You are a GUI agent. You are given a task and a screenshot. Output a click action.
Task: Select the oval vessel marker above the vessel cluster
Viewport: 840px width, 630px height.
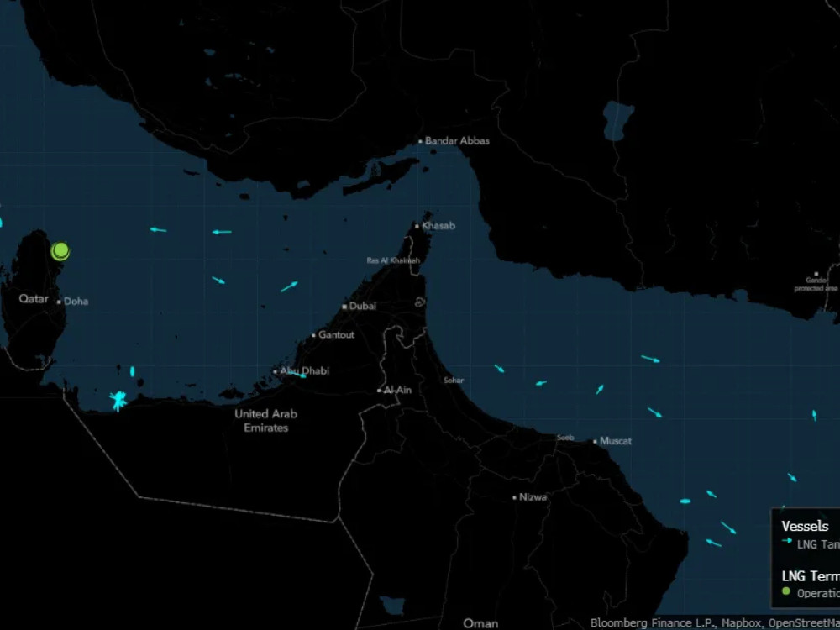[132, 371]
